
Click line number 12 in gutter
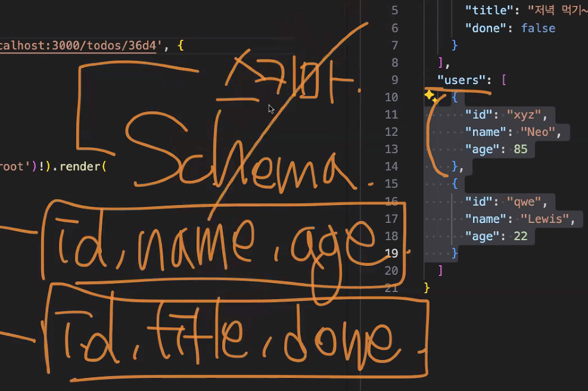click(391, 132)
